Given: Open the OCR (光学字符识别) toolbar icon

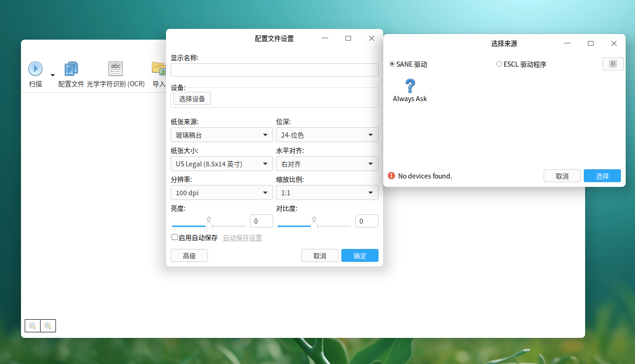Looking at the screenshot, I should [x=116, y=69].
